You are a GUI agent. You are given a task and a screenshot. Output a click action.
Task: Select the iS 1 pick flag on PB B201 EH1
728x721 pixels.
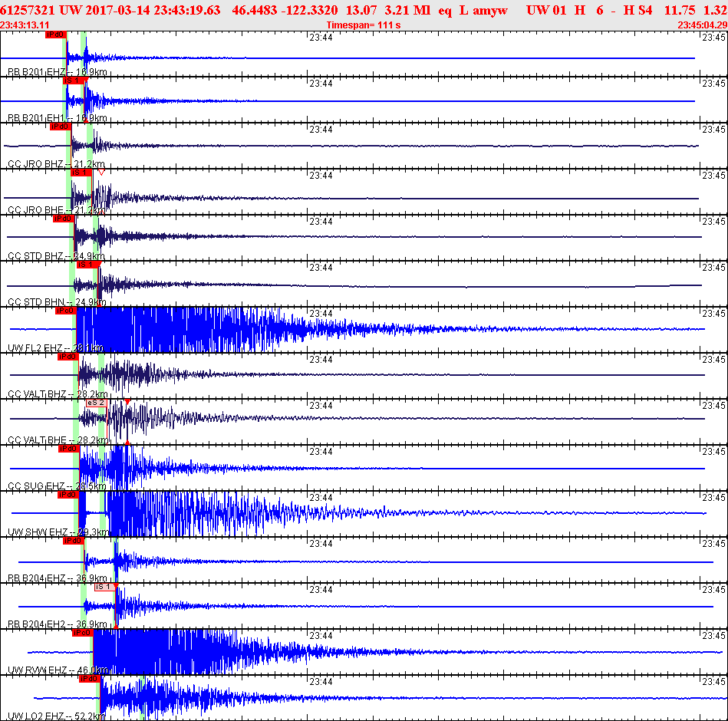click(x=73, y=80)
